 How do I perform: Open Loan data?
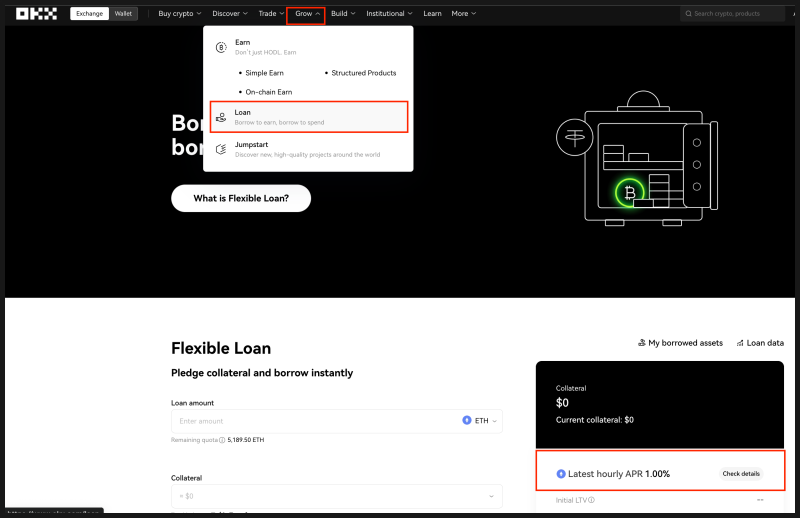(x=760, y=343)
